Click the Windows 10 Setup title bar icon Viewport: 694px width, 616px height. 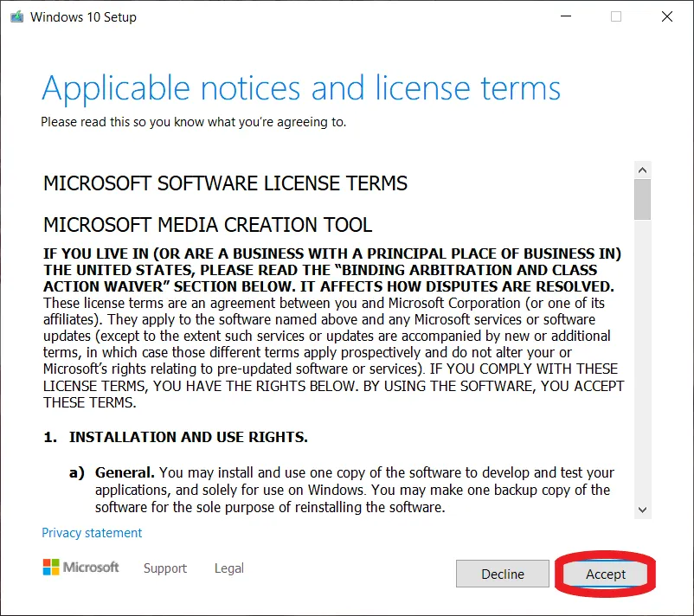click(x=16, y=16)
